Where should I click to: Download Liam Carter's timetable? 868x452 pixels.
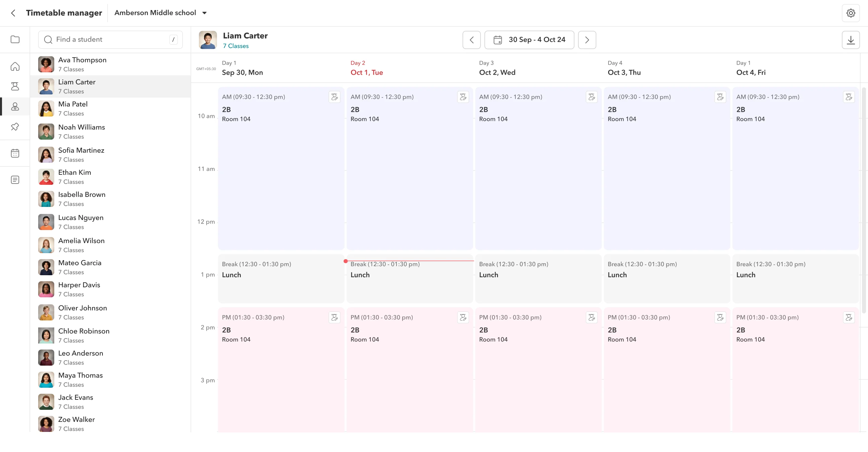(x=851, y=40)
